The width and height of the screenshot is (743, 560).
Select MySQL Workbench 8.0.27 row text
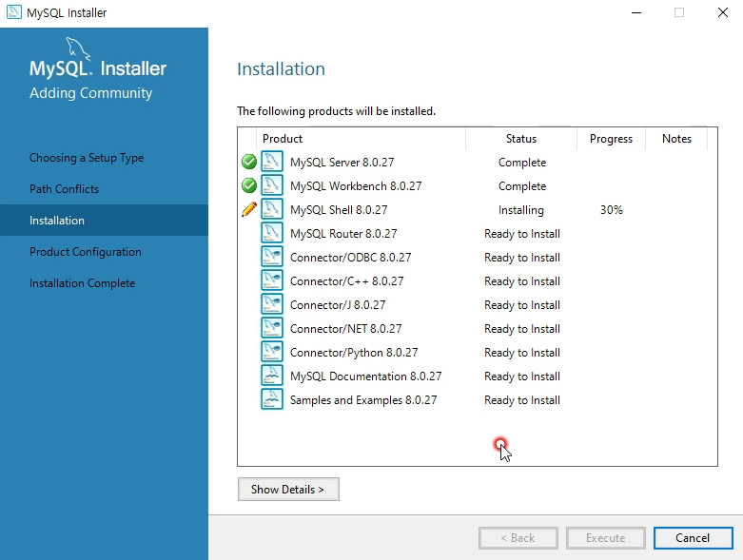pos(356,186)
